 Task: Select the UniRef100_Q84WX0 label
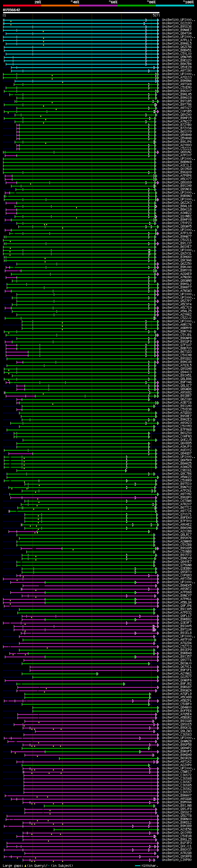point(177,707)
